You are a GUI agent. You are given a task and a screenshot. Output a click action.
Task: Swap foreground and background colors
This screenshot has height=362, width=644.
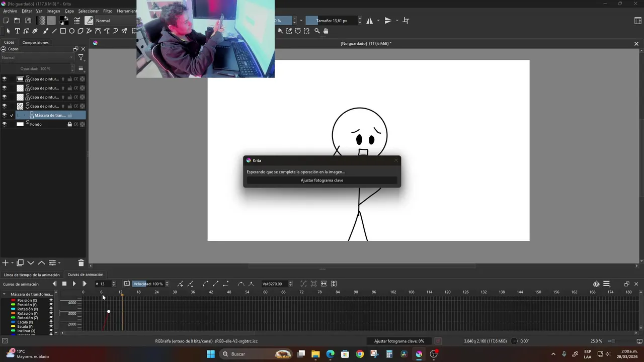[x=67, y=18]
